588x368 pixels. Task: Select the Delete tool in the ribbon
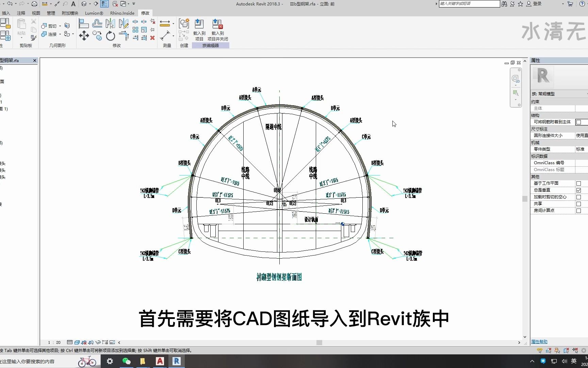152,38
